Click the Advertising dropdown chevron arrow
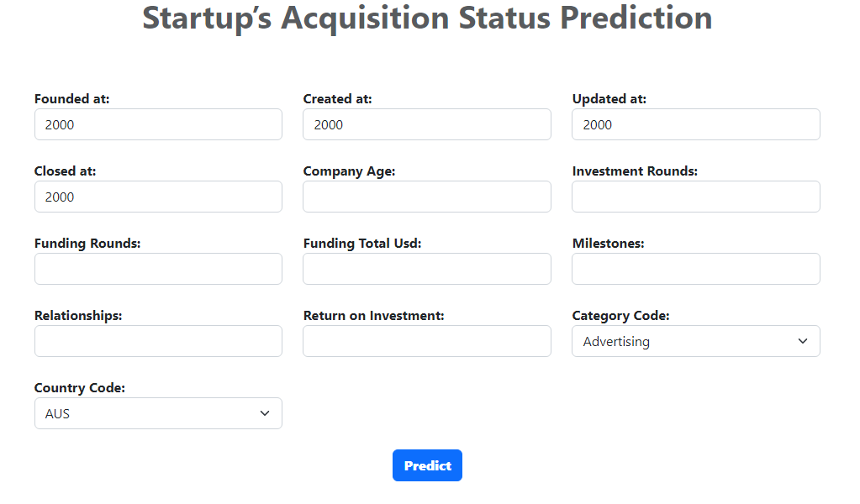This screenshot has width=860, height=504. pos(803,341)
